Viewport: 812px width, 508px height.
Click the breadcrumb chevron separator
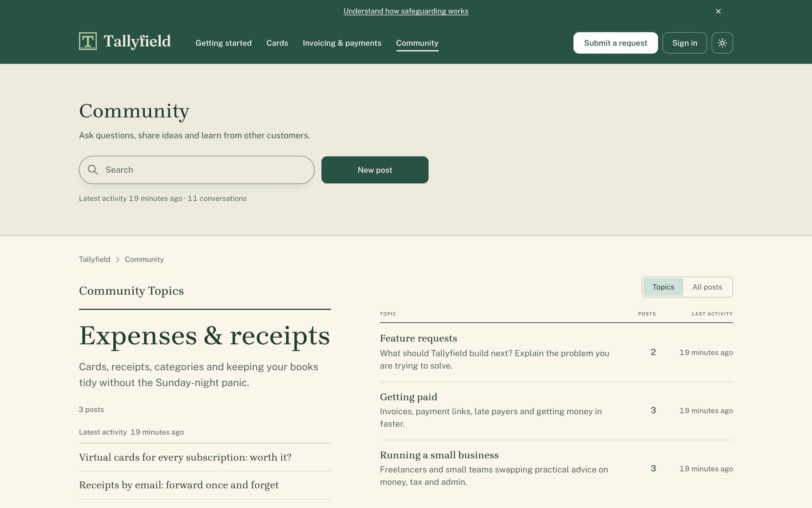tap(118, 259)
